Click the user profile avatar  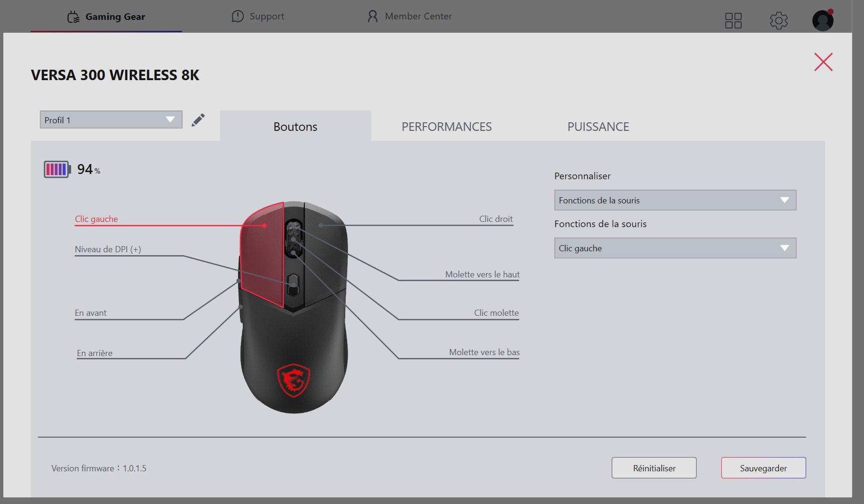coord(823,20)
